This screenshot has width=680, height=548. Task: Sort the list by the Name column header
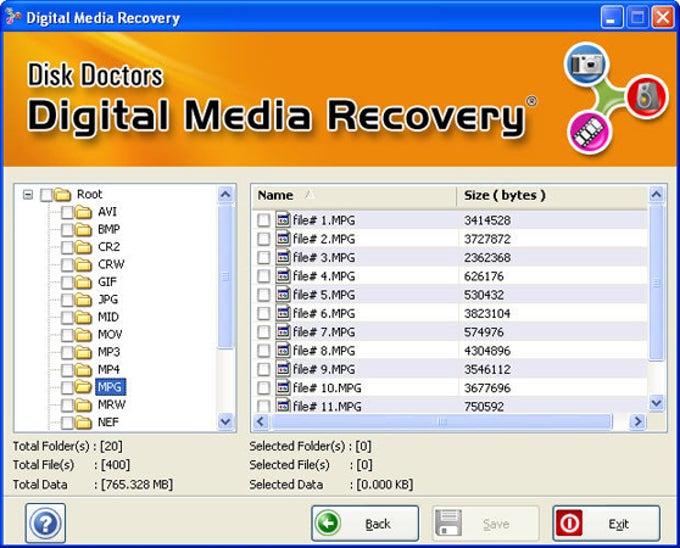[x=354, y=196]
